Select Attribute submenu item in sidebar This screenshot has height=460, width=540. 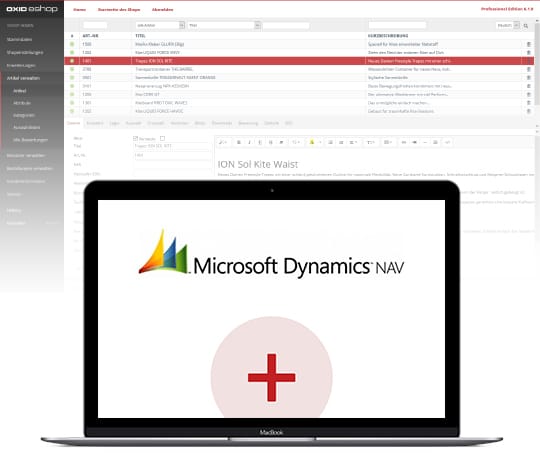(x=22, y=103)
